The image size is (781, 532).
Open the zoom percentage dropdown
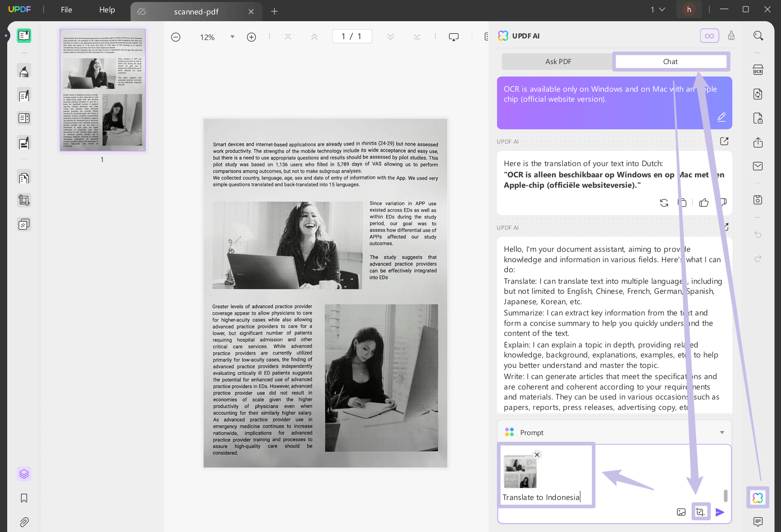(232, 36)
